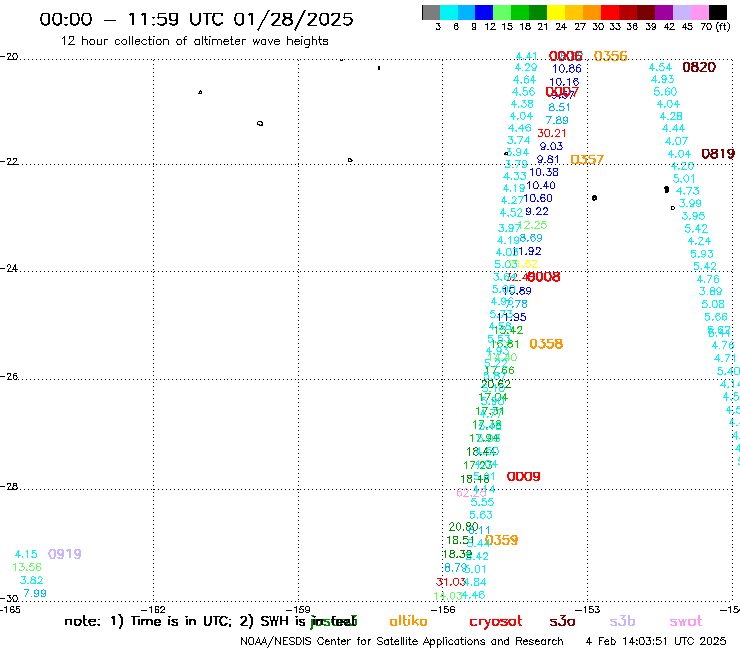The height and width of the screenshot is (650, 740).
Task: Click the "altika" satellite legend label
Action: 408,621
